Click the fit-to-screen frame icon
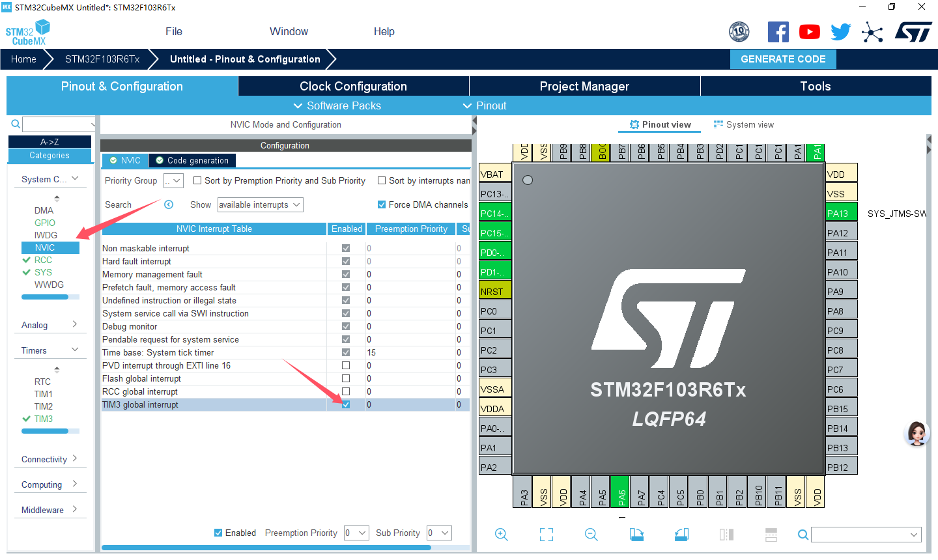The image size is (938, 560). (x=547, y=535)
